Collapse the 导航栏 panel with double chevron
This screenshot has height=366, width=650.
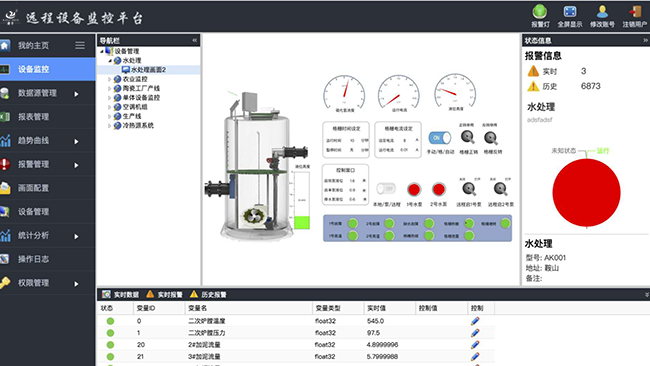tap(194, 40)
